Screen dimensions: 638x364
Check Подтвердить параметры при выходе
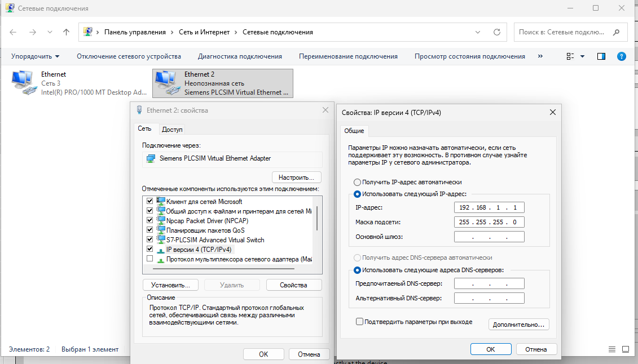pos(359,321)
